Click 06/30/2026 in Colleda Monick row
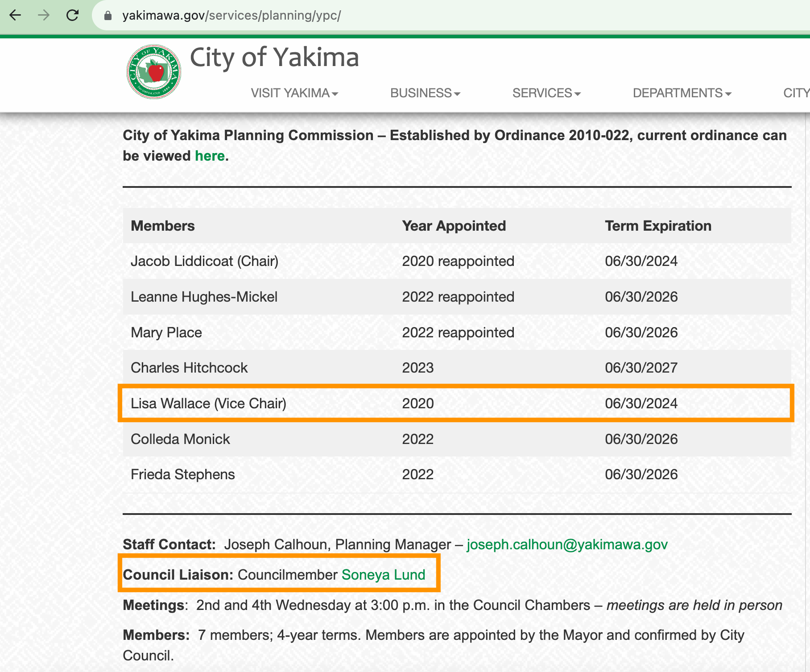 click(641, 439)
